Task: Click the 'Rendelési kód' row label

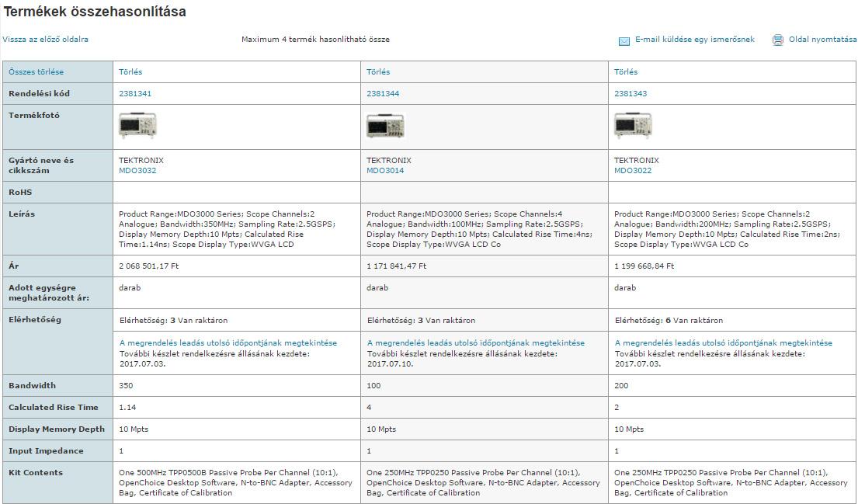Action: click(x=39, y=93)
